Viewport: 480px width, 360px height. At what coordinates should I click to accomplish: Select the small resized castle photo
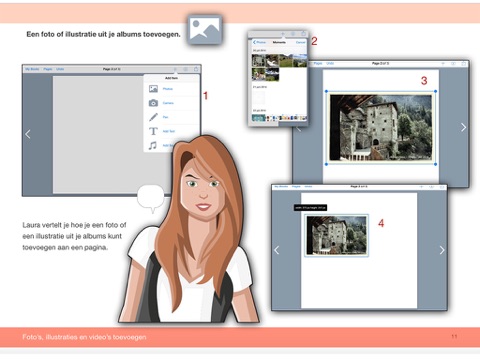336,235
